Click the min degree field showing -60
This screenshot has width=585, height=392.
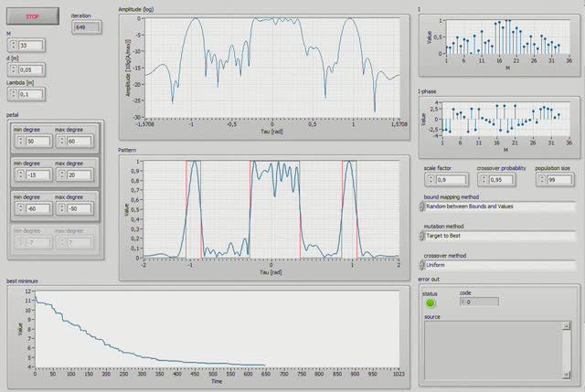(38, 208)
